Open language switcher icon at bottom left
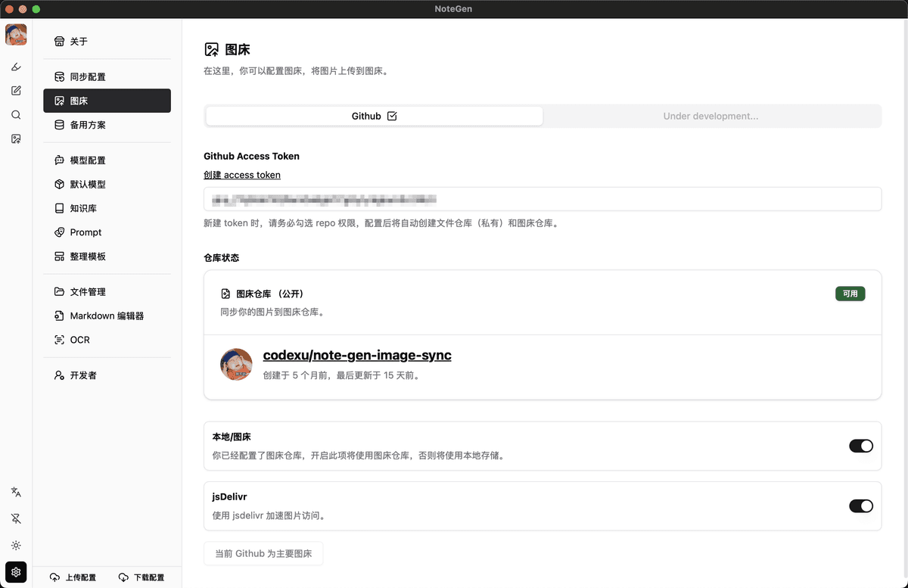This screenshot has width=908, height=588. pyautogui.click(x=15, y=492)
